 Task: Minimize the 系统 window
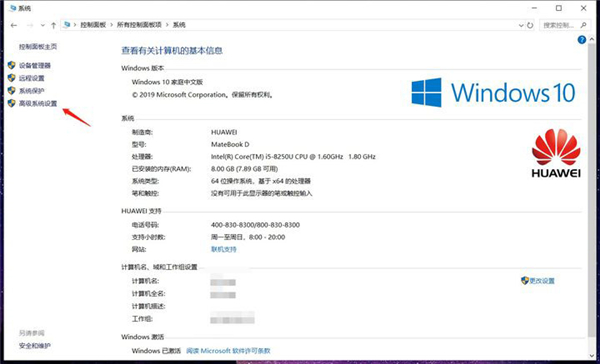click(535, 8)
